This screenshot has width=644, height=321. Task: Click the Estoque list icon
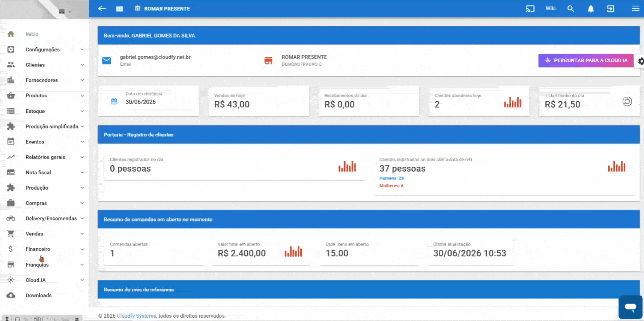11,111
